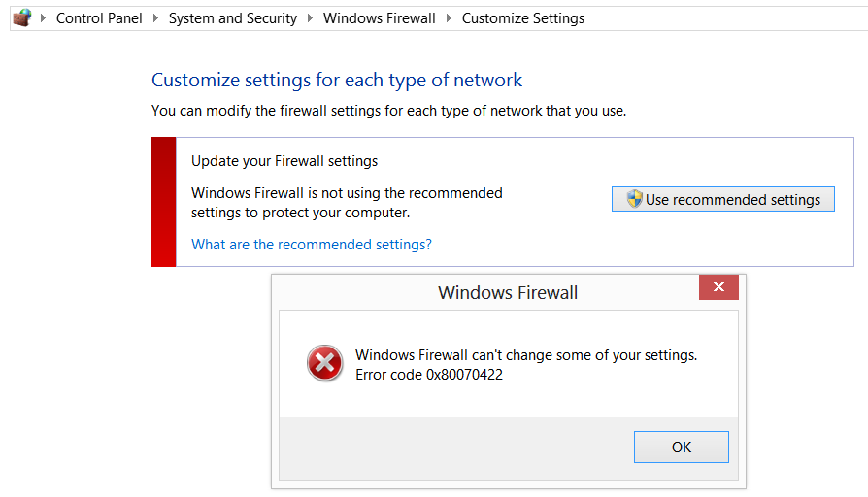Image resolution: width=868 pixels, height=497 pixels.
Task: Open "What are the recommended settings?" link
Action: pos(312,245)
